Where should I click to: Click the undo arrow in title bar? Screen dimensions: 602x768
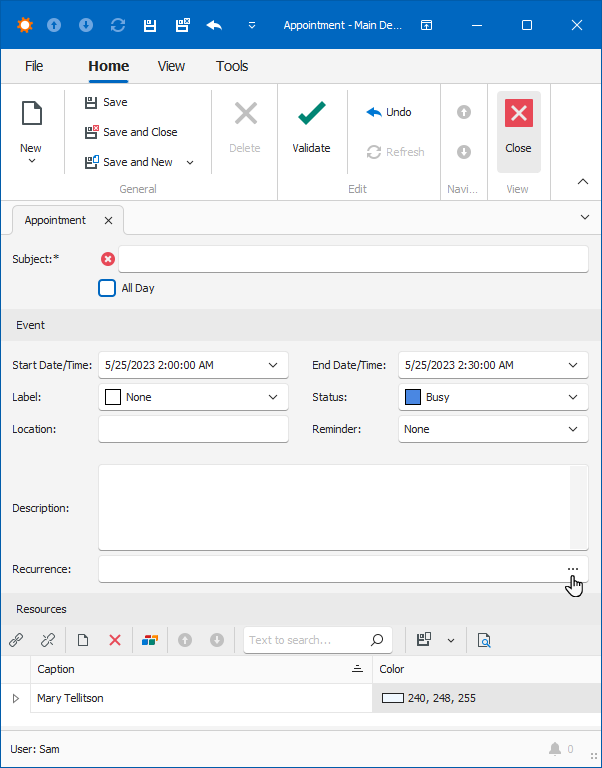pos(215,25)
